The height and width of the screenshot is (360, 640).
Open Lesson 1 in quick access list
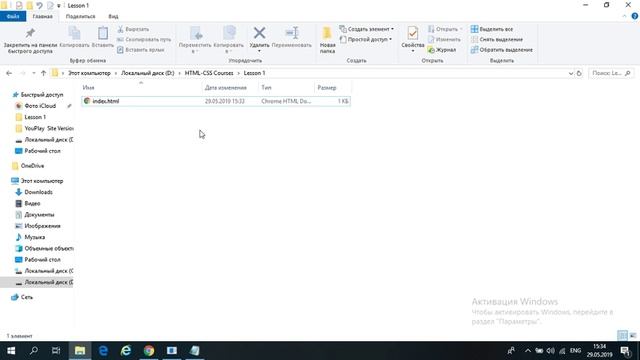point(35,117)
